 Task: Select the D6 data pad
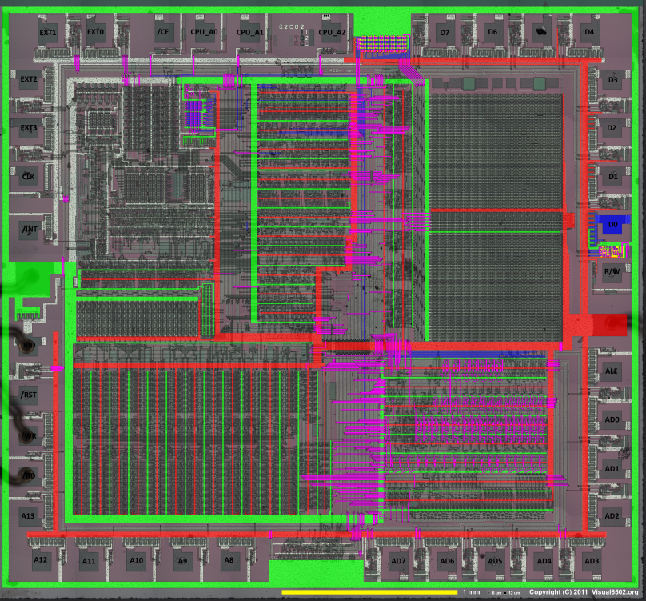[492, 31]
